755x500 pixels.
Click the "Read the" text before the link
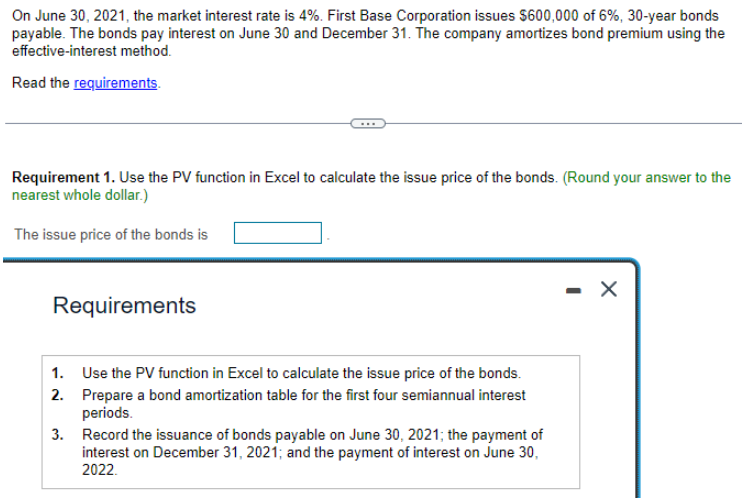[41, 83]
